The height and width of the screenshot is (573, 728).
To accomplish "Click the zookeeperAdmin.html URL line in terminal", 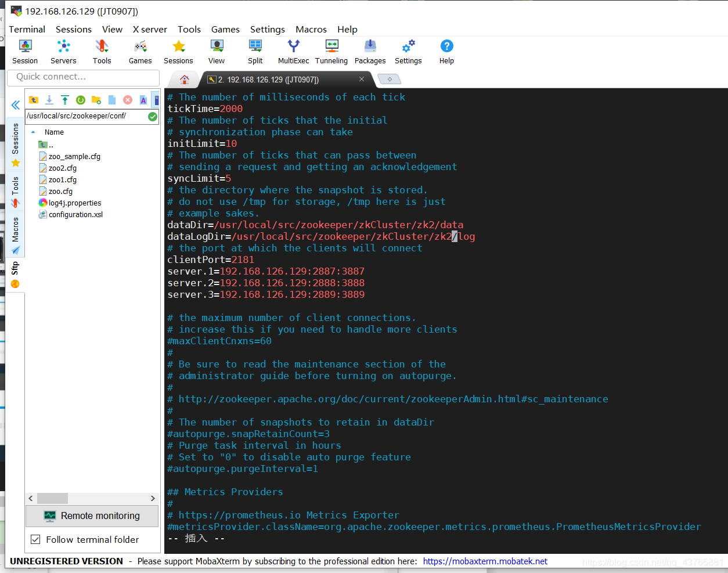I will point(388,399).
